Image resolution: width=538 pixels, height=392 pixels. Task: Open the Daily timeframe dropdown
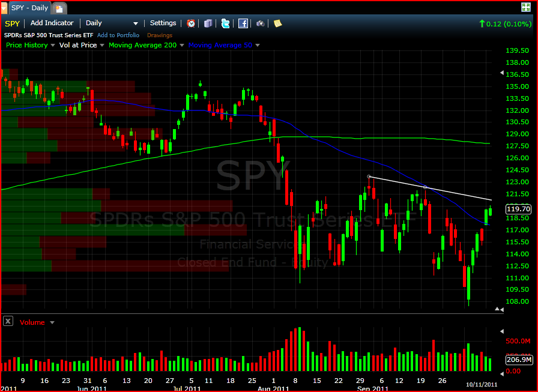click(x=112, y=23)
